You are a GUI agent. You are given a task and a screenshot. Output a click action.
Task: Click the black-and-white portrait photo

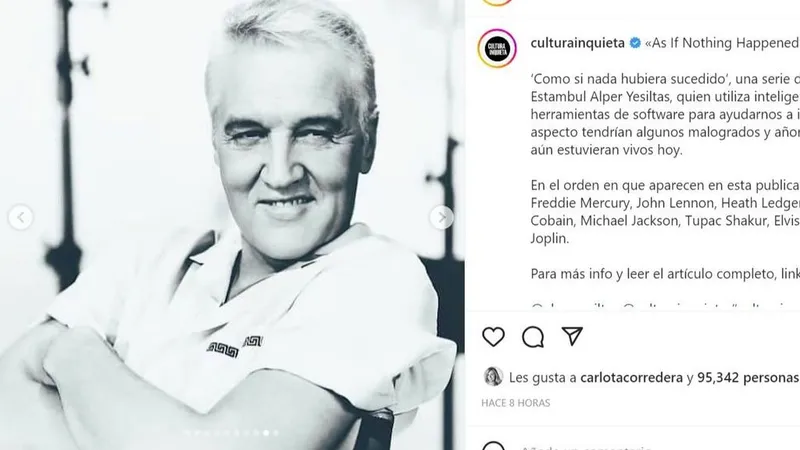pos(232,224)
